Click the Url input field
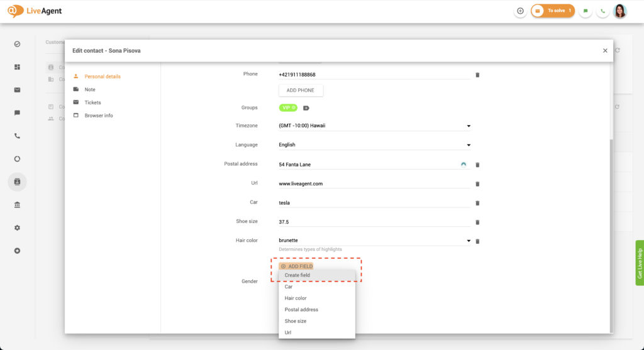Image resolution: width=644 pixels, height=350 pixels. click(x=374, y=183)
